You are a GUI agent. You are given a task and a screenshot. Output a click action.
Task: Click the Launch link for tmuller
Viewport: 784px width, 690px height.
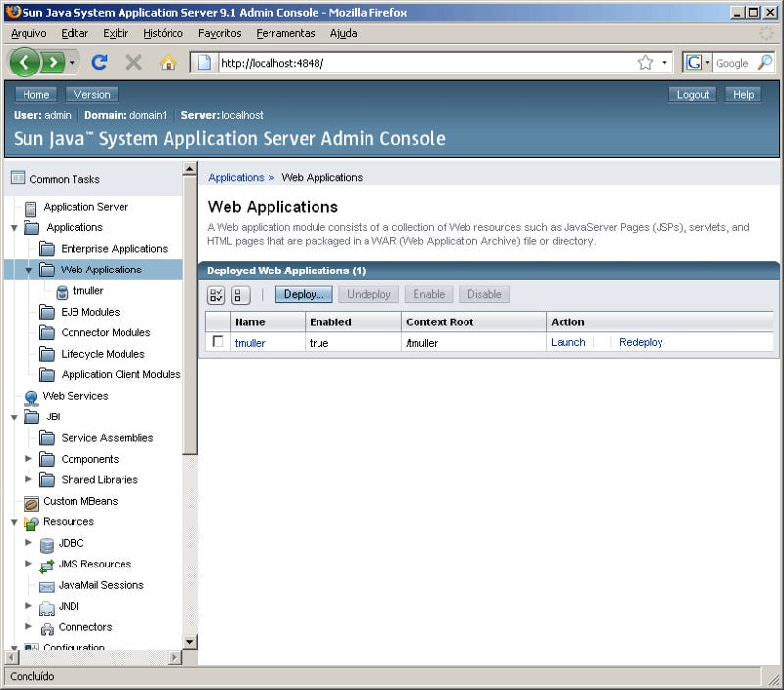coord(568,342)
